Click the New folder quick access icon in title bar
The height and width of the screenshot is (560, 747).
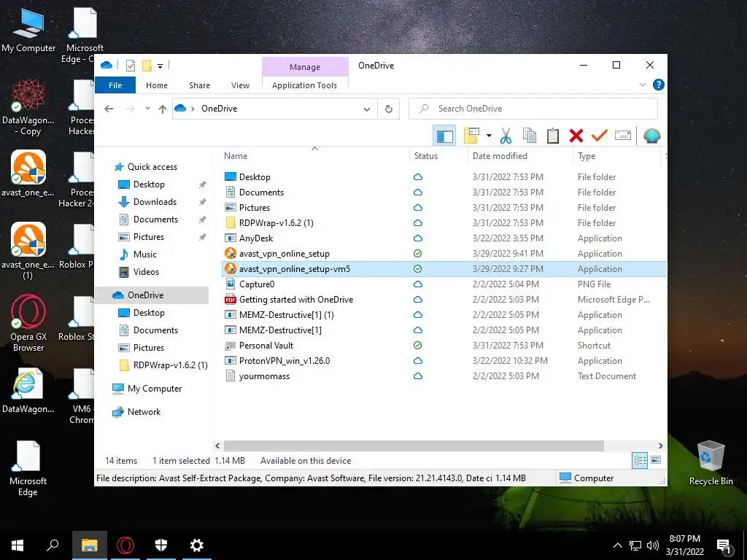click(x=147, y=66)
